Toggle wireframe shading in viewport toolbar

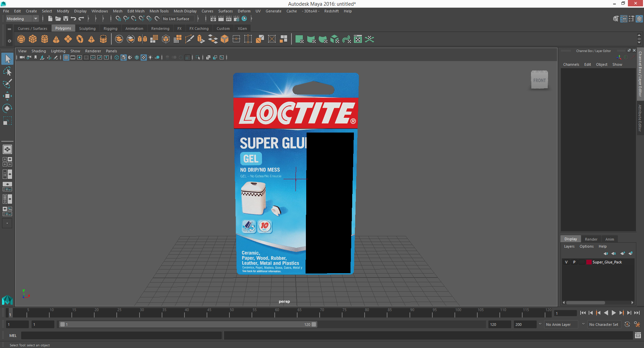[117, 57]
